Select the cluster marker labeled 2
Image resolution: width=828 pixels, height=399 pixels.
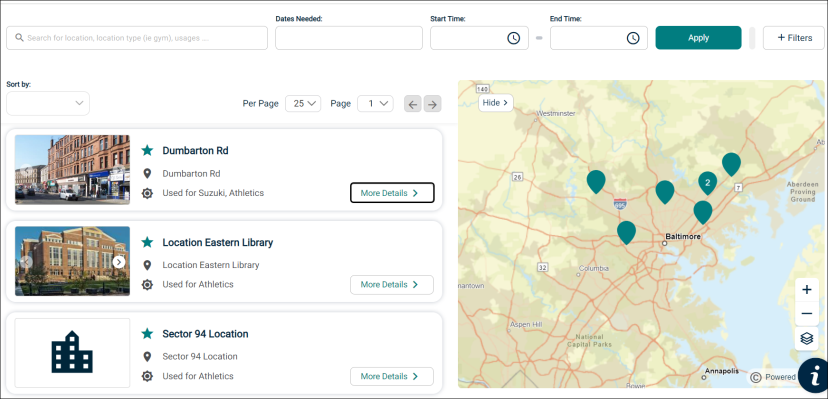pos(708,183)
